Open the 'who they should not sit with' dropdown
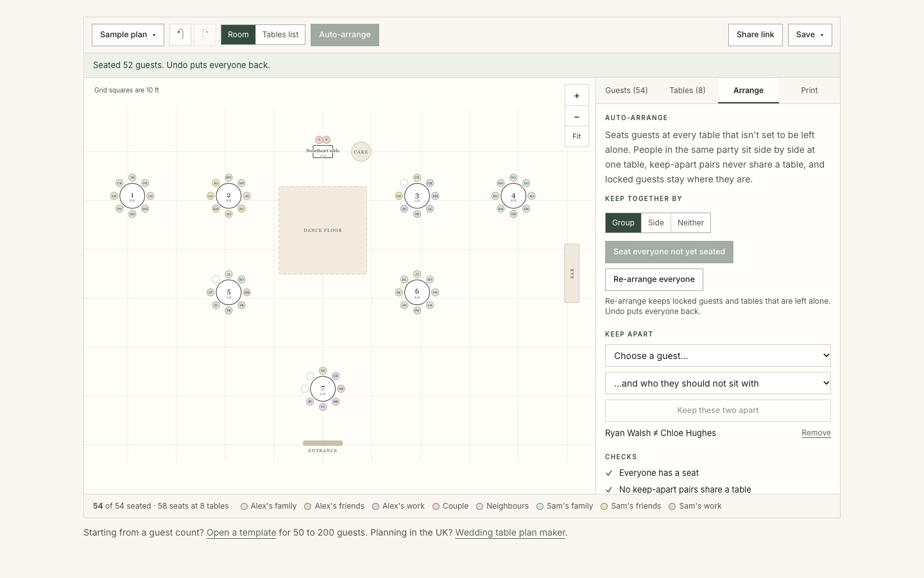Screen dimensions: 924x578 pyautogui.click(x=718, y=383)
